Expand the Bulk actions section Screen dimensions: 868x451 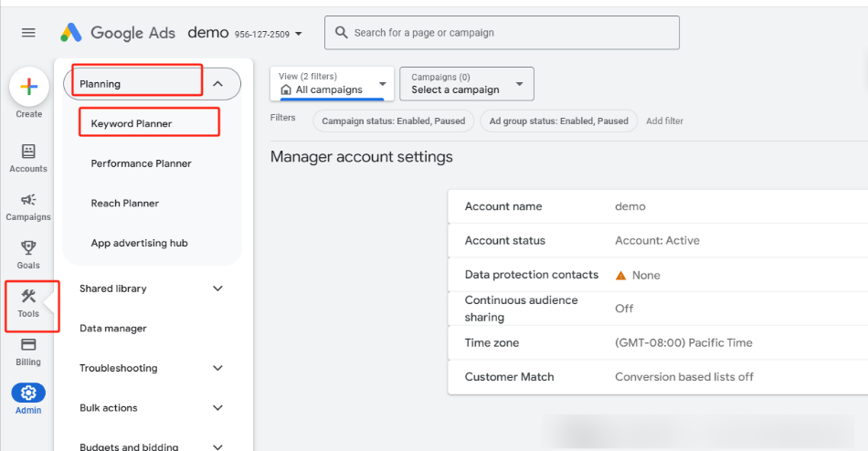[x=217, y=408]
